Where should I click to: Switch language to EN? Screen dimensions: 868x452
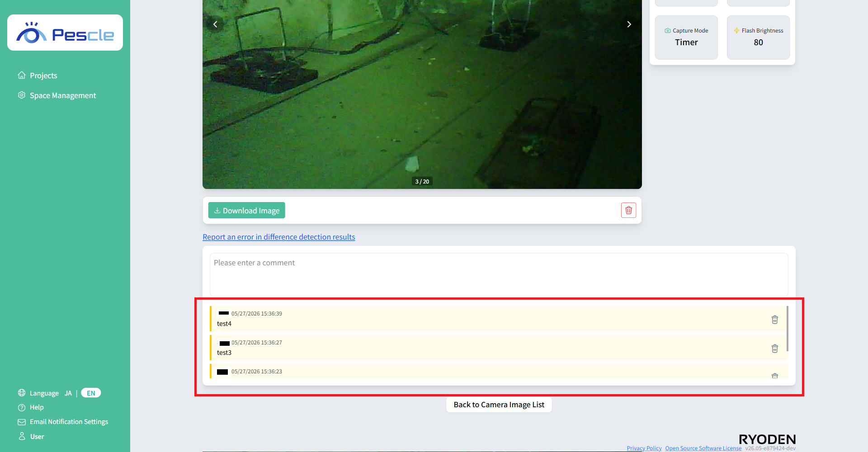click(91, 393)
